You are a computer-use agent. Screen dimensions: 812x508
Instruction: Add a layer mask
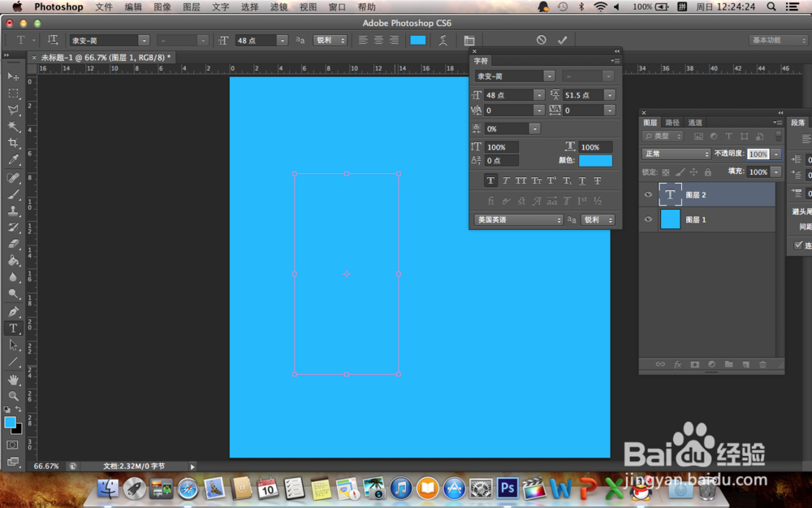pos(694,364)
